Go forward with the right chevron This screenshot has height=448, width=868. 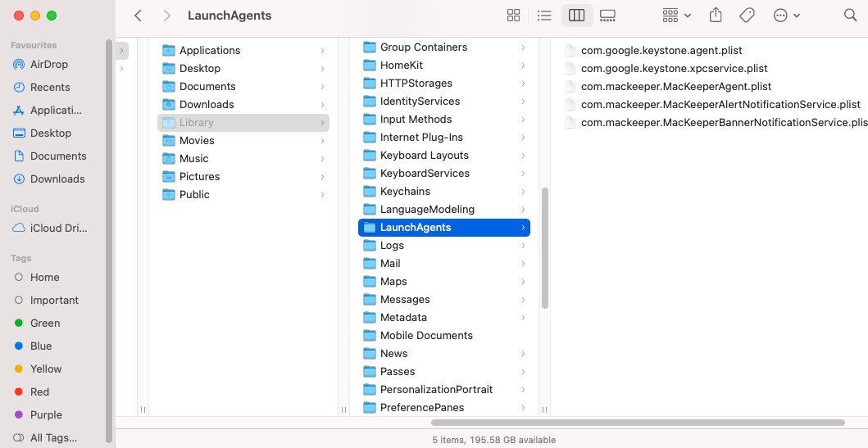pos(166,16)
